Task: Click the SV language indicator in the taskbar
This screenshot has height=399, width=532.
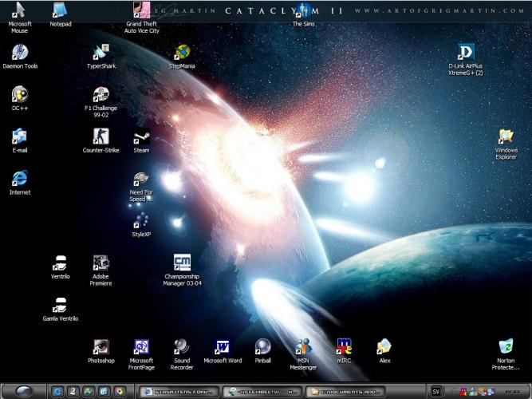Action: pyautogui.click(x=435, y=391)
